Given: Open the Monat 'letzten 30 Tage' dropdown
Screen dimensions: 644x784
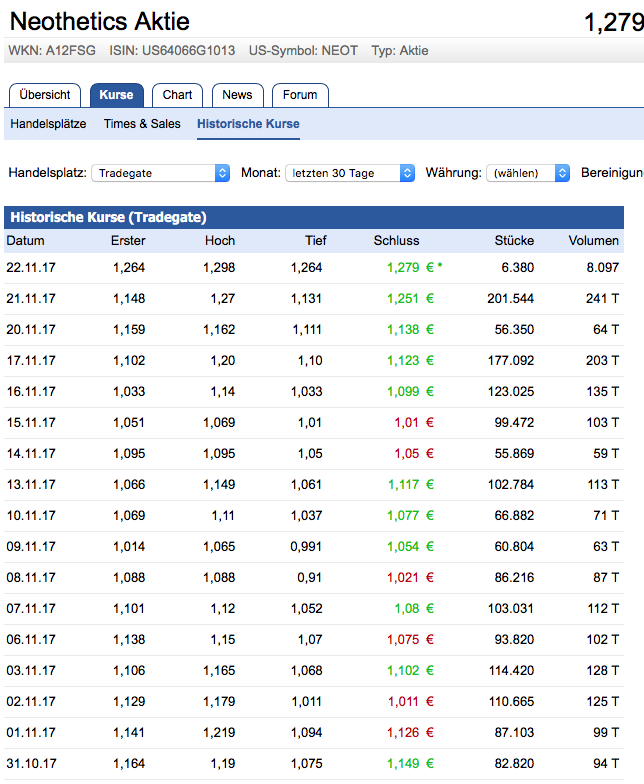Looking at the screenshot, I should pos(350,173).
